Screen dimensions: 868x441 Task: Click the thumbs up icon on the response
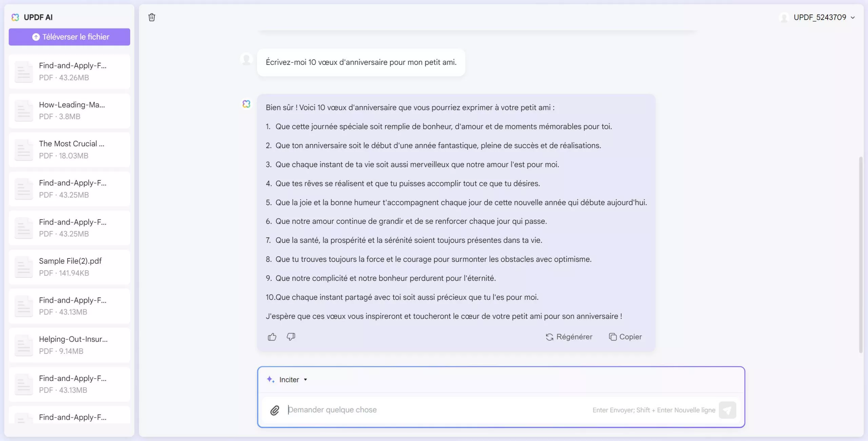(x=272, y=337)
